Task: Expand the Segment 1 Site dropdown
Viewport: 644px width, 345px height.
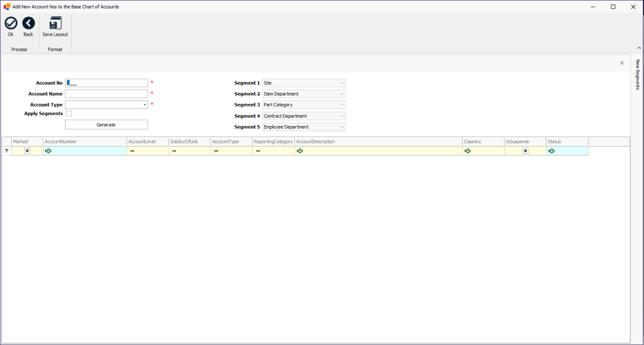Action: click(x=342, y=83)
